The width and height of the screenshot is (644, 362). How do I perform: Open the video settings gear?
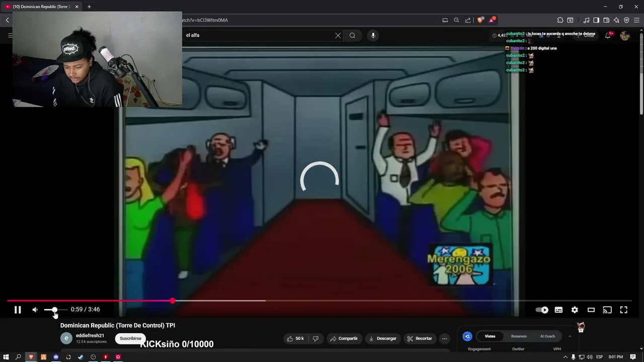(575, 310)
